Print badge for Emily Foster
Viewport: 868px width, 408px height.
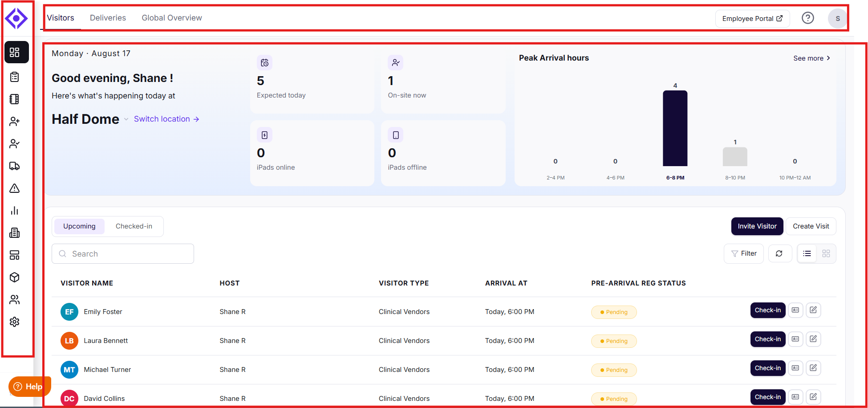pos(795,310)
